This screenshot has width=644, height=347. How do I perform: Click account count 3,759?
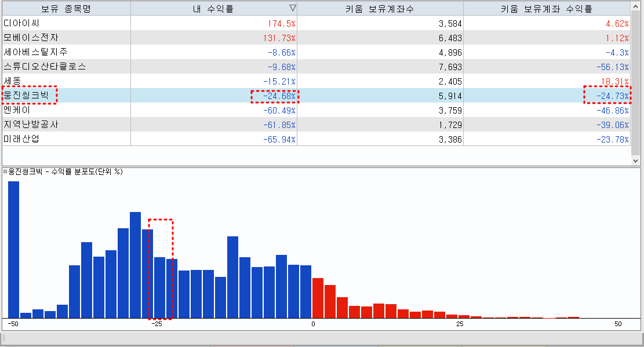tap(450, 111)
